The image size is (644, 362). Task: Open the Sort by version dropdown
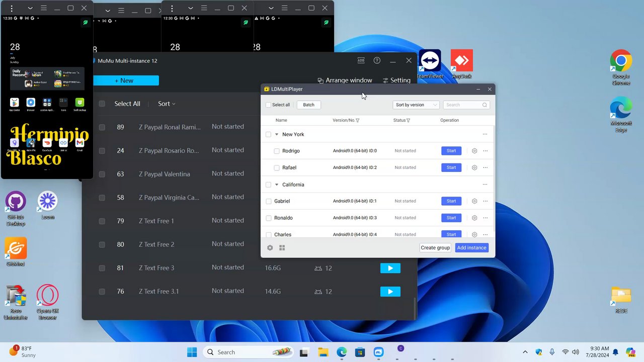click(x=416, y=105)
